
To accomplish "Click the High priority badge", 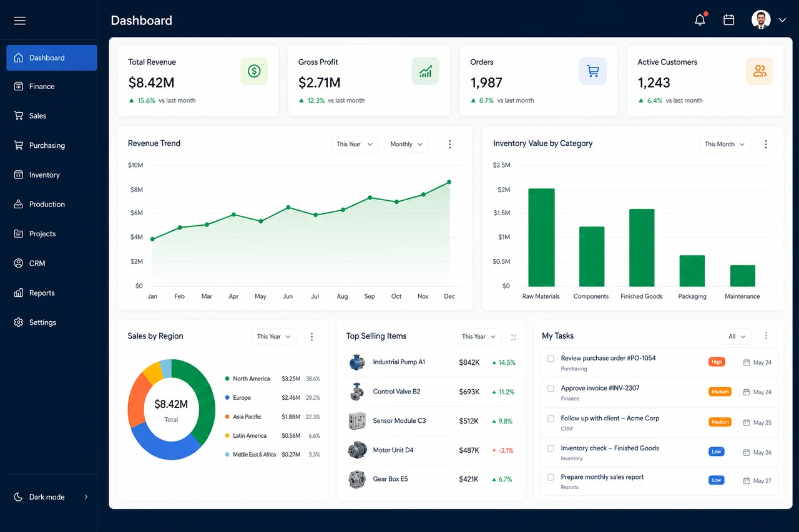I will (717, 362).
